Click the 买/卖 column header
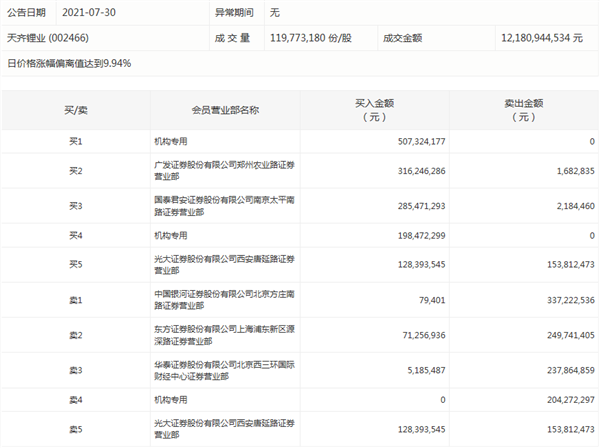600x448 pixels. (76, 111)
